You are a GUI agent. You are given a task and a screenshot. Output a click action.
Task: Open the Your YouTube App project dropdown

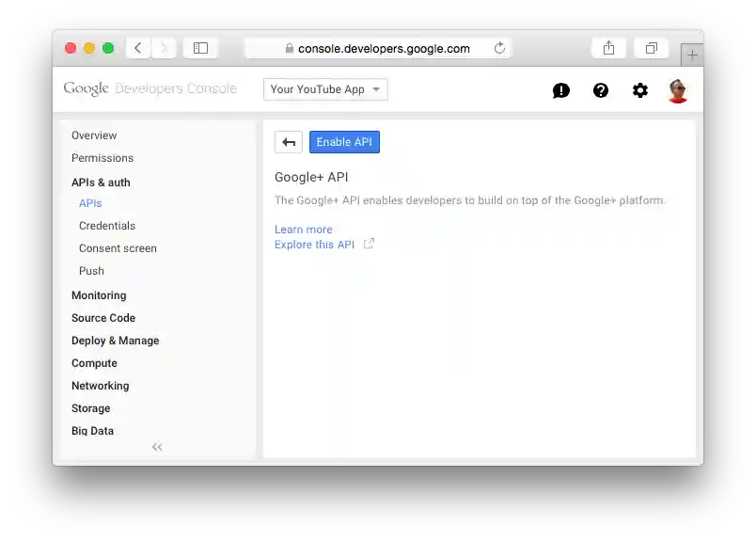(x=325, y=89)
